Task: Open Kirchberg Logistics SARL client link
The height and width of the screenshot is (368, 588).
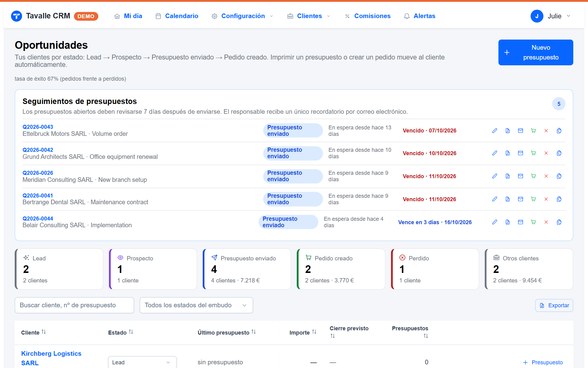Action: click(x=51, y=358)
